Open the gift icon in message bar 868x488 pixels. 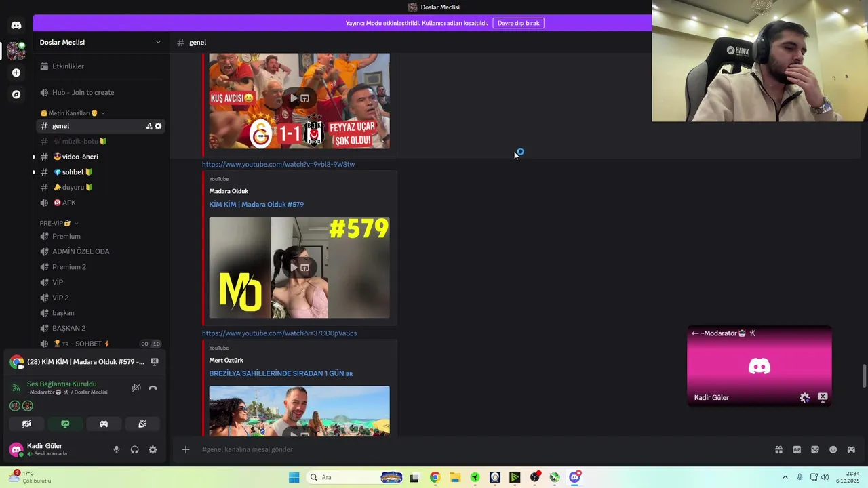pos(778,449)
